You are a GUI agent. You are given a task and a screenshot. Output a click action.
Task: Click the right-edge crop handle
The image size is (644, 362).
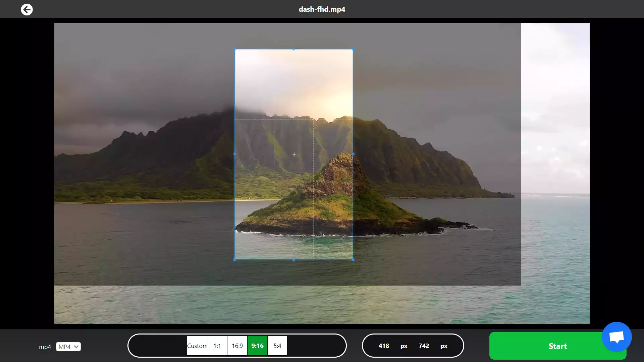click(353, 154)
